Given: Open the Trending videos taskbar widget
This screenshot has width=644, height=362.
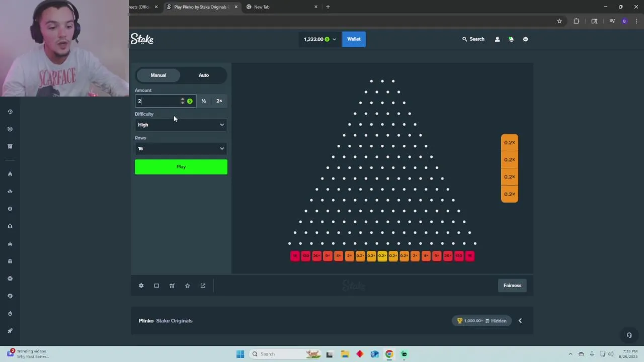Looking at the screenshot, I should pyautogui.click(x=28, y=354).
